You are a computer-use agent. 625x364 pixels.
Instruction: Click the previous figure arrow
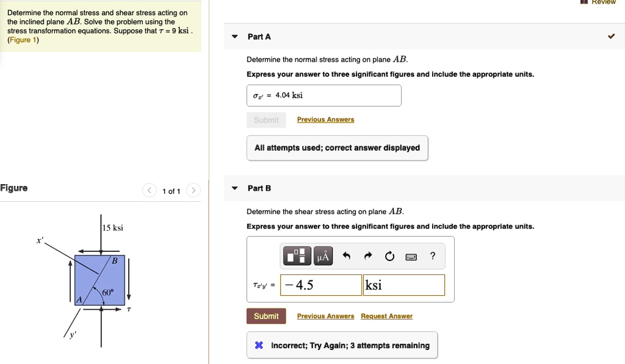coord(149,190)
